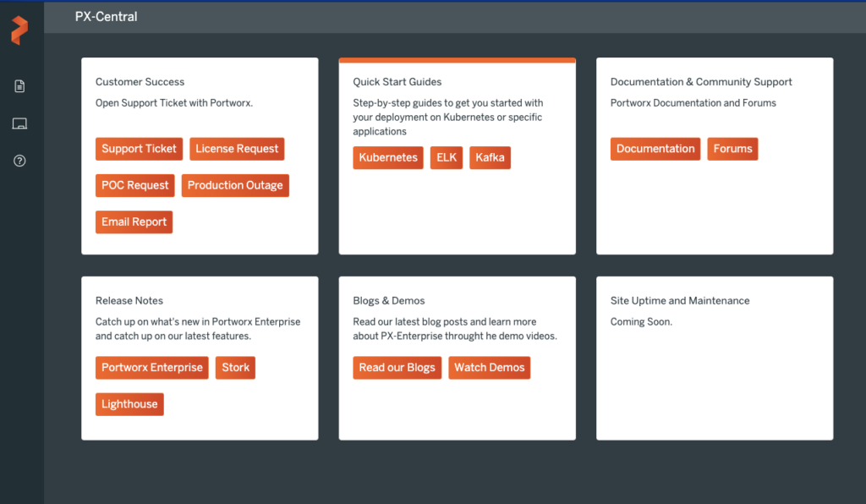
Task: Click Read our Blogs
Action: pyautogui.click(x=397, y=368)
